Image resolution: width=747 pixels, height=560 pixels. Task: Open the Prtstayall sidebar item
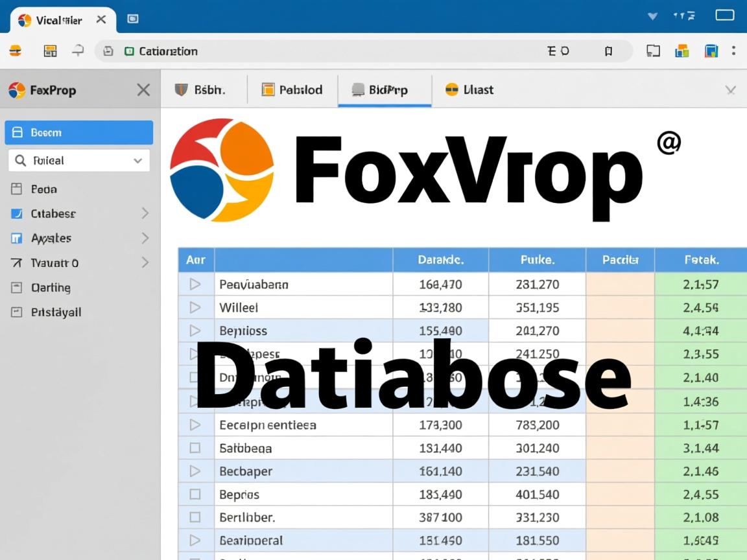coord(56,312)
